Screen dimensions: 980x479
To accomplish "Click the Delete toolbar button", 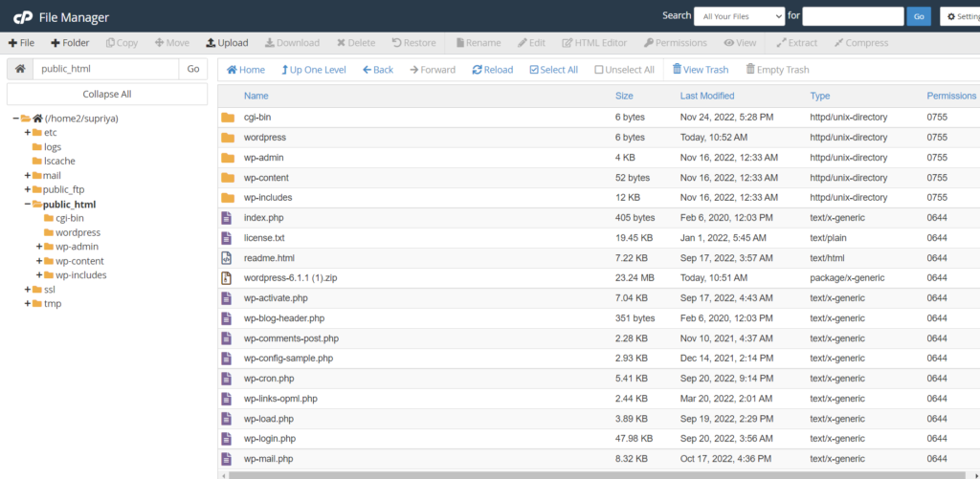I will coord(356,43).
